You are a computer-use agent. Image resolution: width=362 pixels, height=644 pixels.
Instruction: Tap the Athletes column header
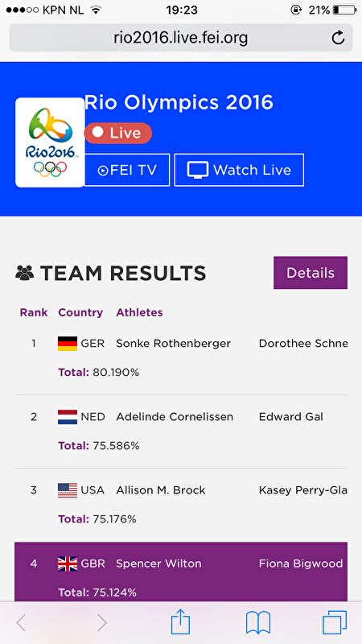click(139, 312)
